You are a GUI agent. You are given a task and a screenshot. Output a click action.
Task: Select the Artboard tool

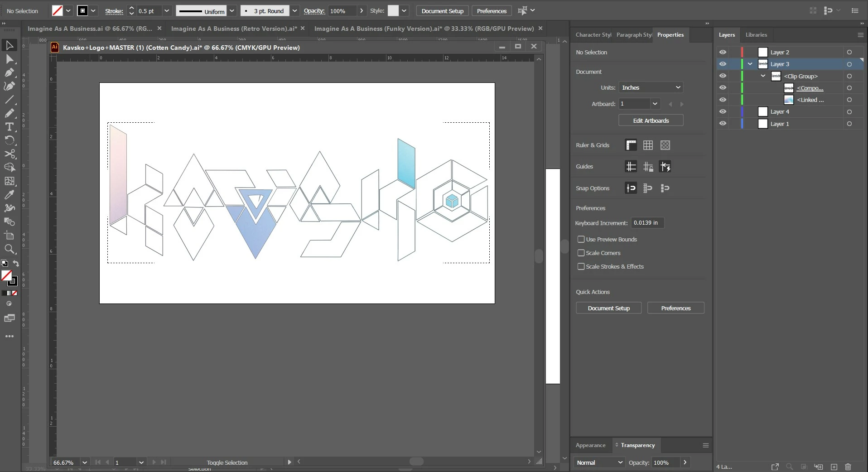[10, 236]
